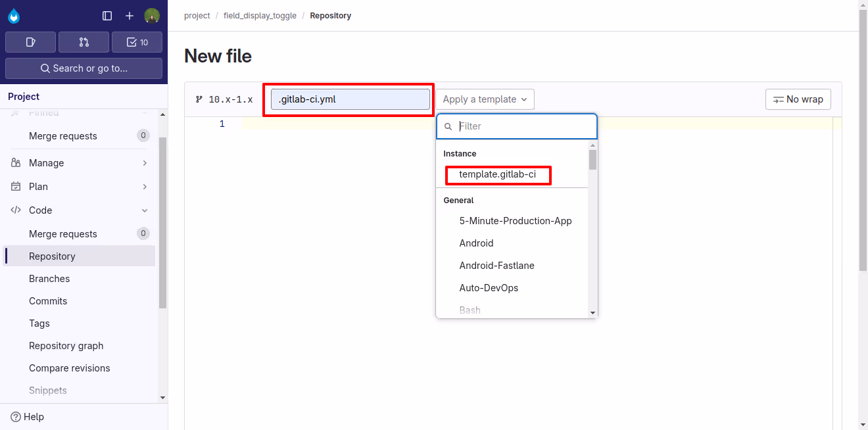Open Merge requests under Code

coord(79,234)
